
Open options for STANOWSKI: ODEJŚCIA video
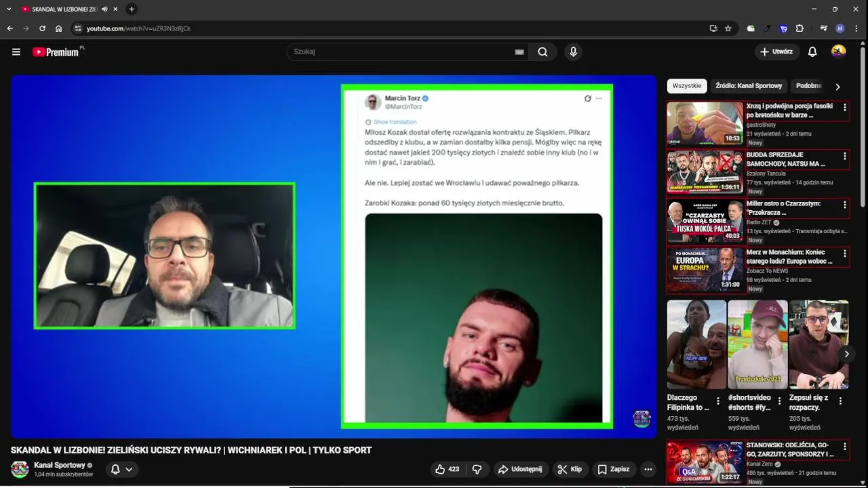(844, 446)
